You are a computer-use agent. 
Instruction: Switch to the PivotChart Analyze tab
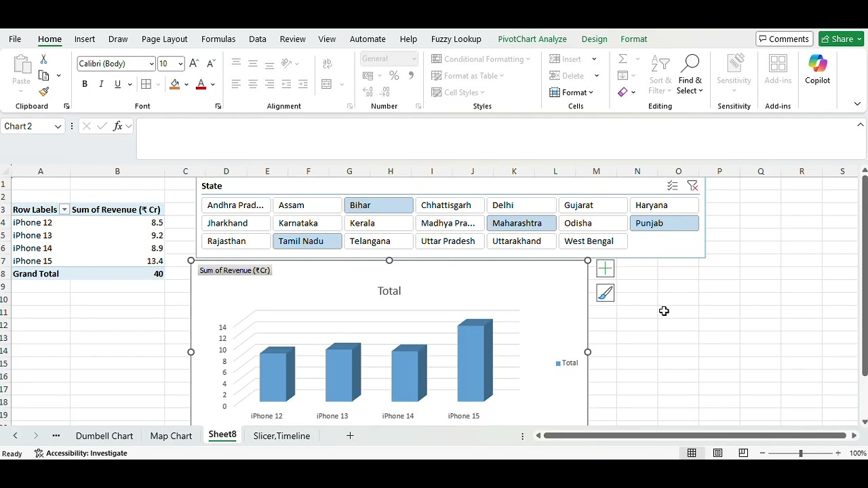coord(532,39)
